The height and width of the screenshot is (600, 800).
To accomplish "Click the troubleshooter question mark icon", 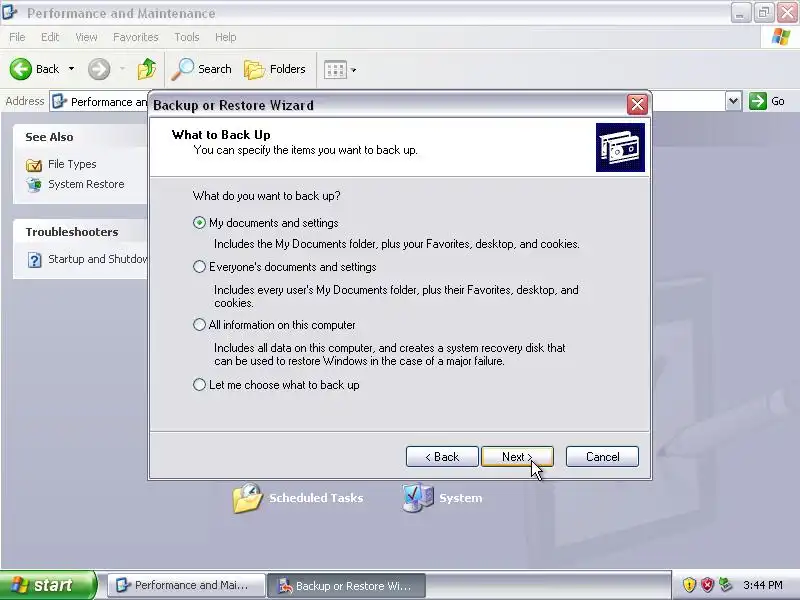I will coord(34,260).
